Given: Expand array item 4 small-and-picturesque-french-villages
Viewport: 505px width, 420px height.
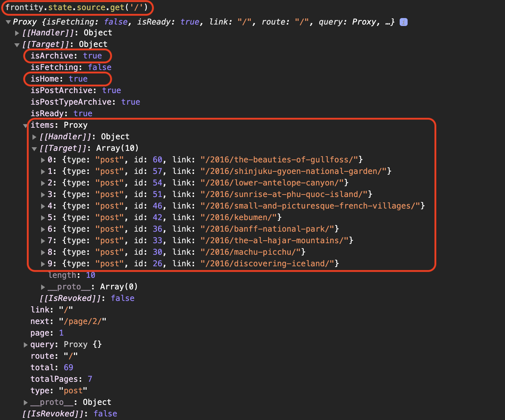Looking at the screenshot, I should tap(43, 206).
